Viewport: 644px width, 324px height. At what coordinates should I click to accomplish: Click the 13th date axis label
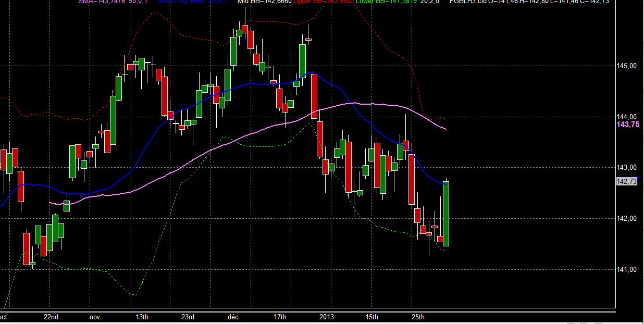142,317
